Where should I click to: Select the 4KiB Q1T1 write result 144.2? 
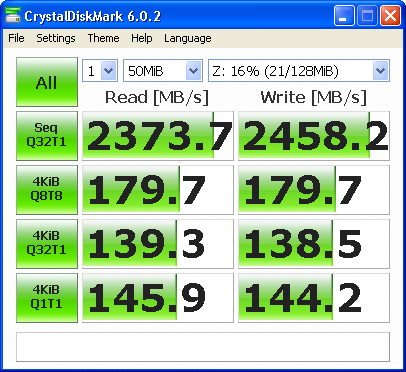[314, 298]
